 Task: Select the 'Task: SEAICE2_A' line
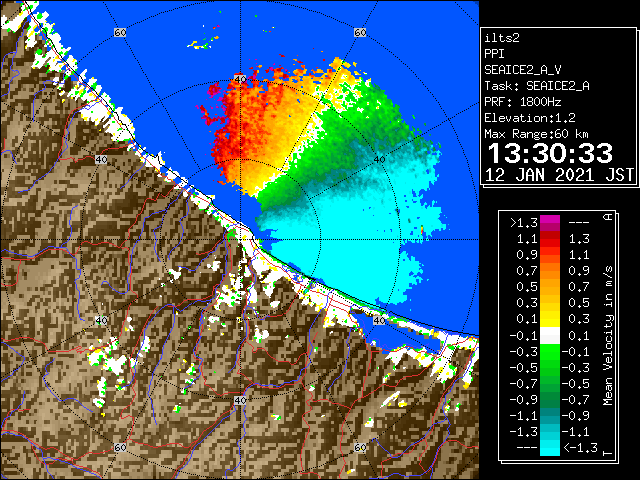click(537, 86)
